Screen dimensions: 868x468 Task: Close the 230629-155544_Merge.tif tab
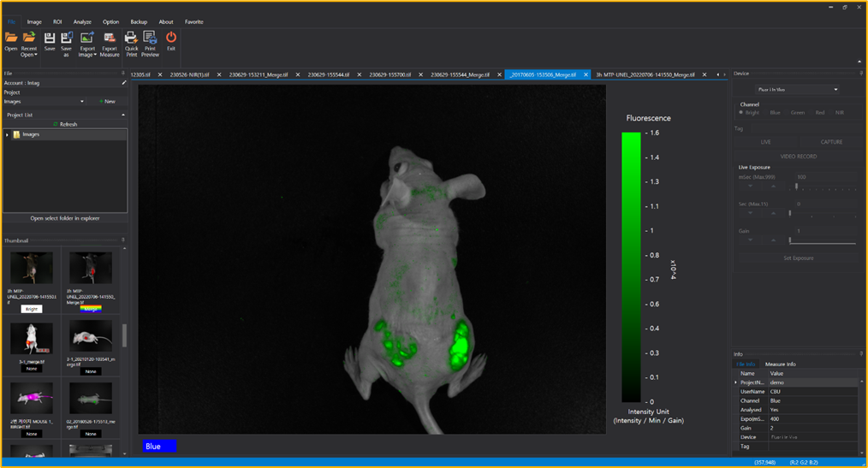499,74
